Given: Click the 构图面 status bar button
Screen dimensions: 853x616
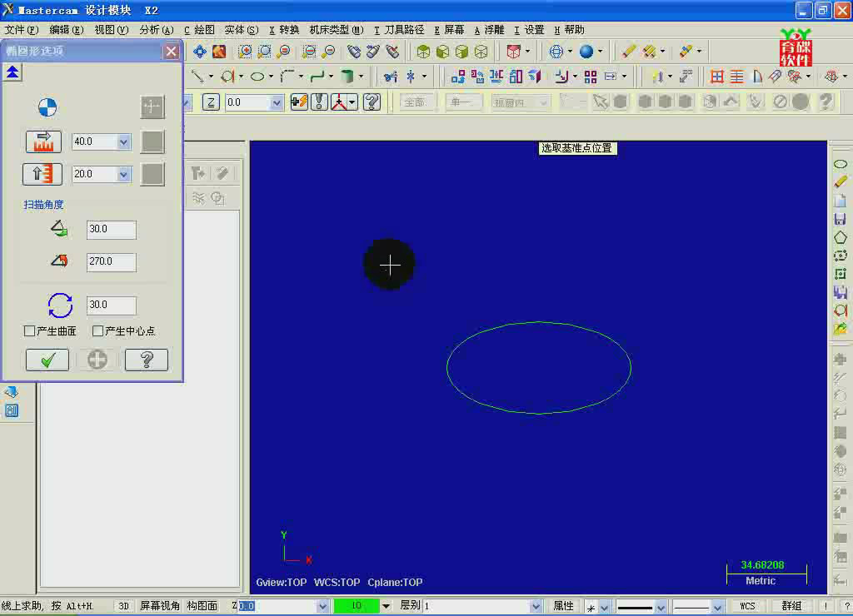Looking at the screenshot, I should click(x=202, y=606).
